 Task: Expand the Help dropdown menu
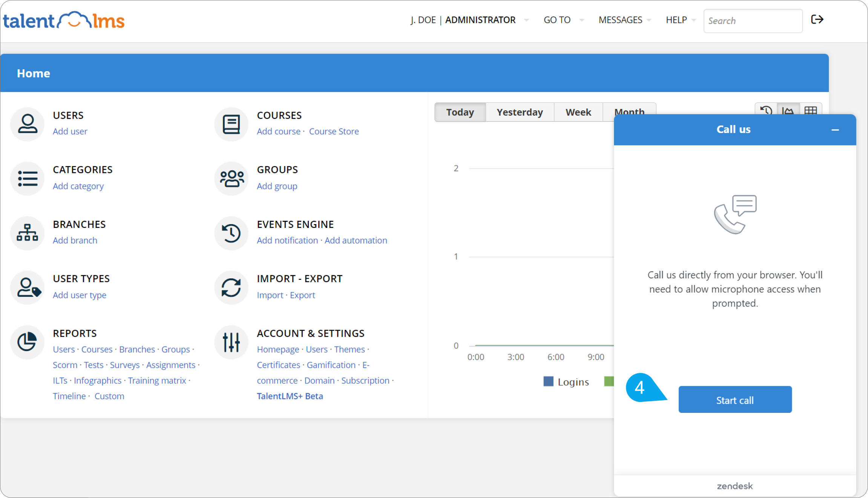681,20
